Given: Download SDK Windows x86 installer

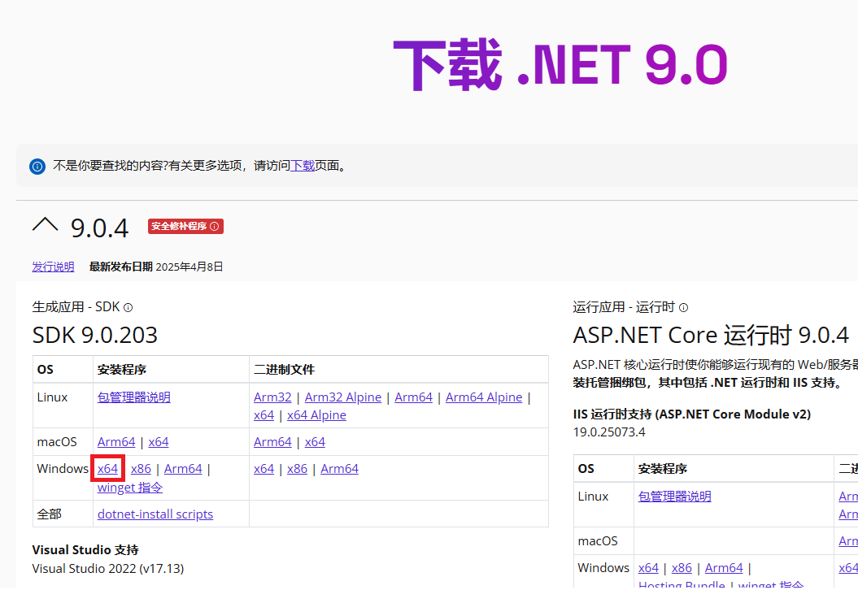Looking at the screenshot, I should [142, 469].
